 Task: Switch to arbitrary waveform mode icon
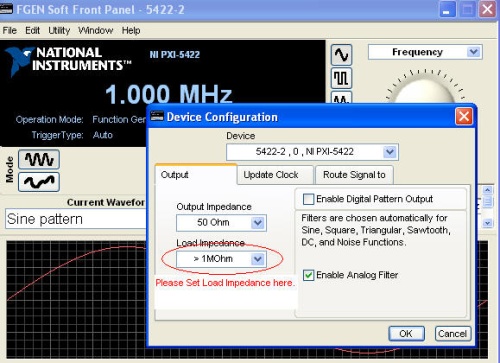(x=39, y=182)
